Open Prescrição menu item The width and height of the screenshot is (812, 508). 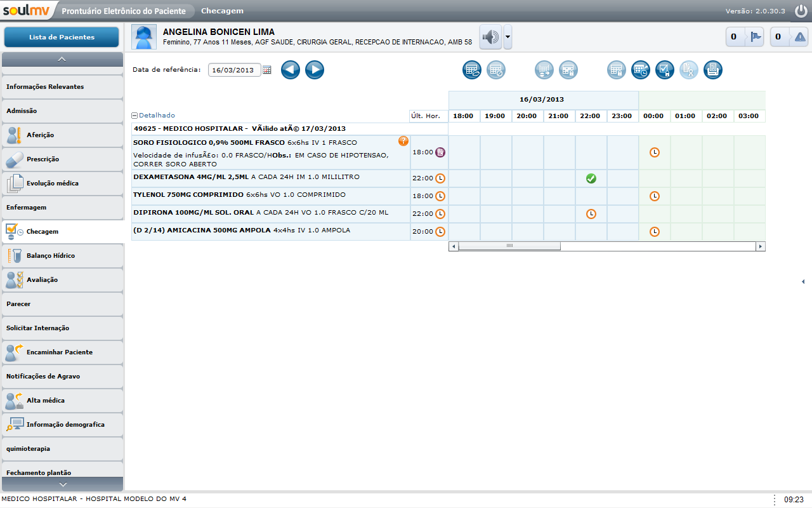pos(62,159)
